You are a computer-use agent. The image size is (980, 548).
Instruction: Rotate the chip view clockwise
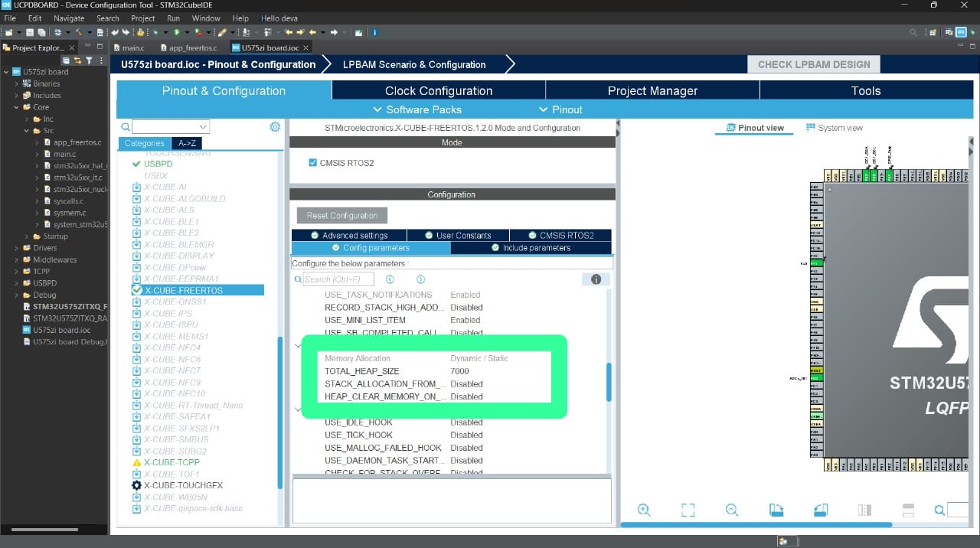(x=776, y=509)
